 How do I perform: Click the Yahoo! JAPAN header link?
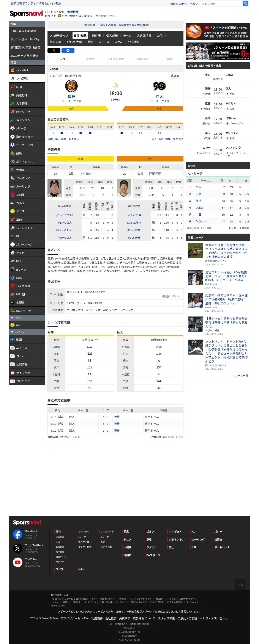click(x=178, y=3)
